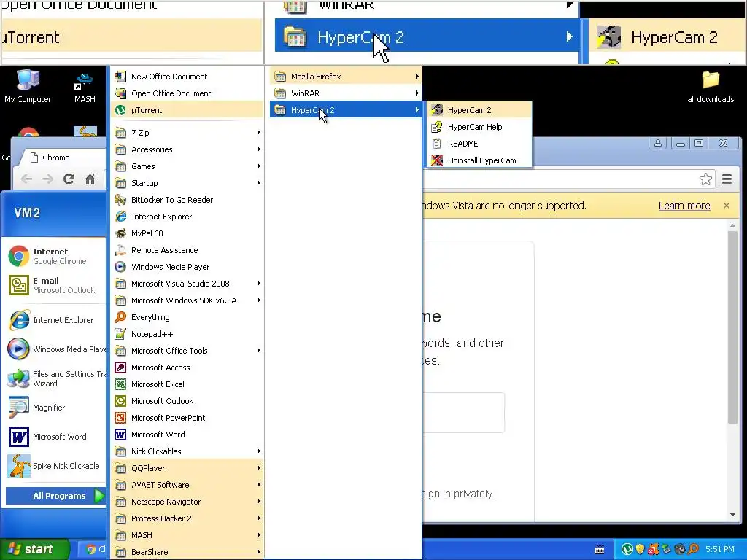Click the Notepad++ icon
Screen dimensions: 747x560
click(120, 334)
